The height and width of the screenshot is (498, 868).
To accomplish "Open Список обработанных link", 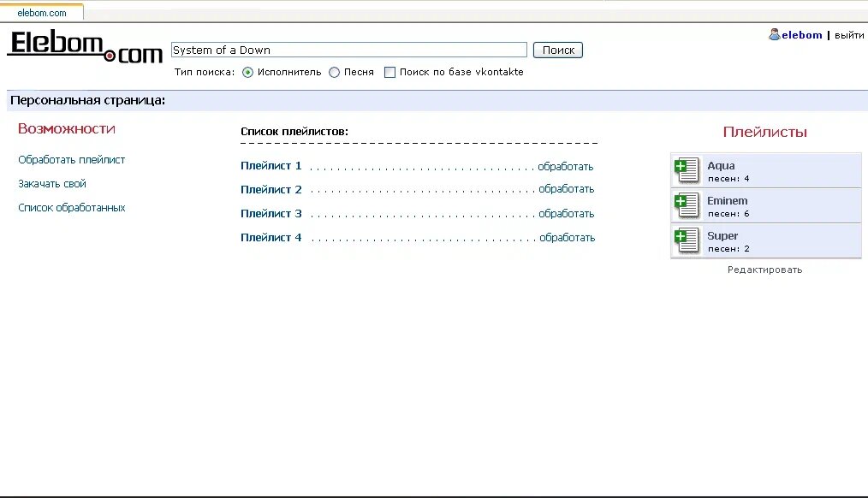I will (x=71, y=207).
